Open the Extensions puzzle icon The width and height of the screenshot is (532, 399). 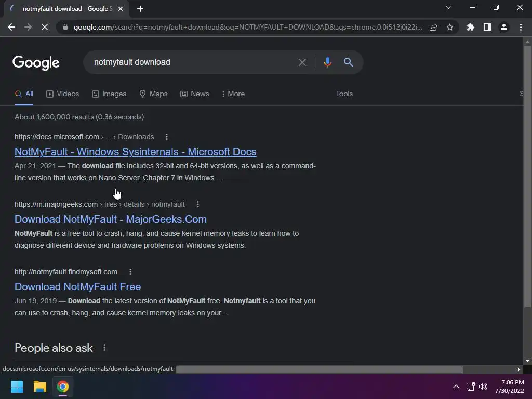[x=471, y=27]
